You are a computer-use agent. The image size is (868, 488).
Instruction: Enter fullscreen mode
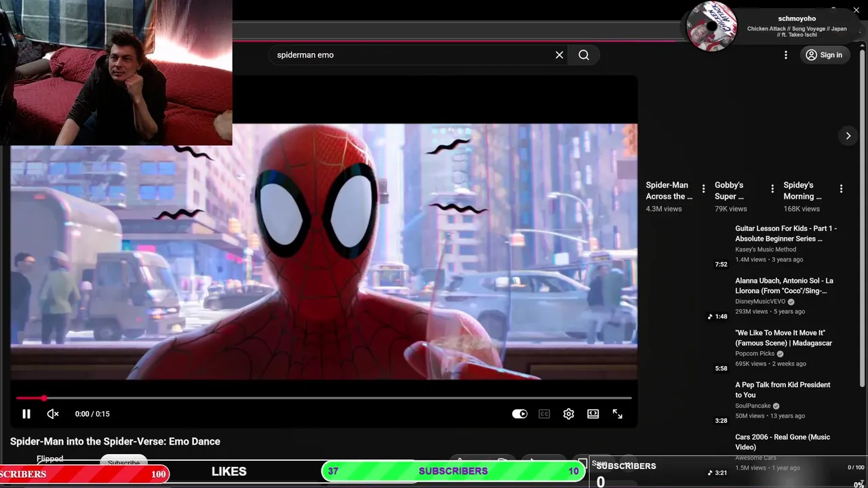click(617, 414)
